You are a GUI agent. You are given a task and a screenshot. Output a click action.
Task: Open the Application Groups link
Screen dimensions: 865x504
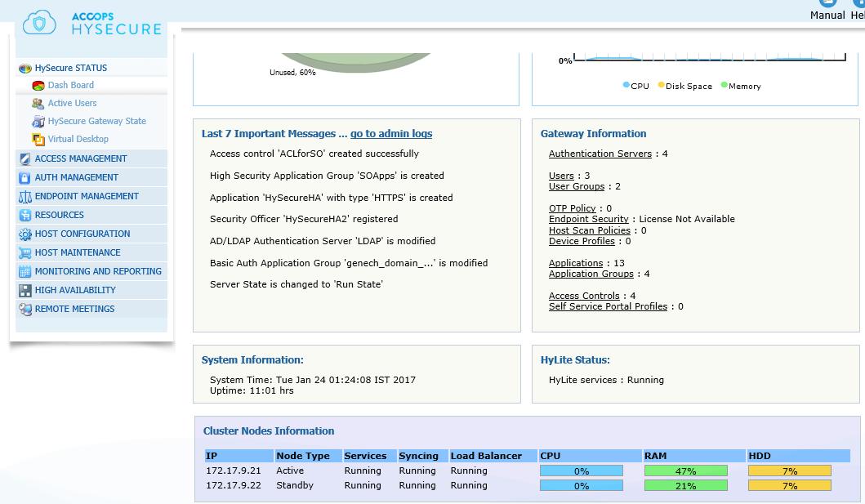(x=591, y=274)
